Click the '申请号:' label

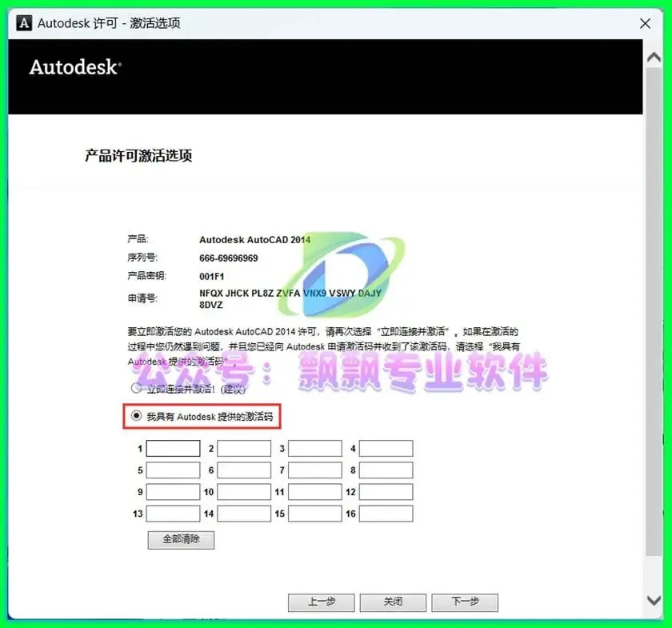[x=142, y=298]
